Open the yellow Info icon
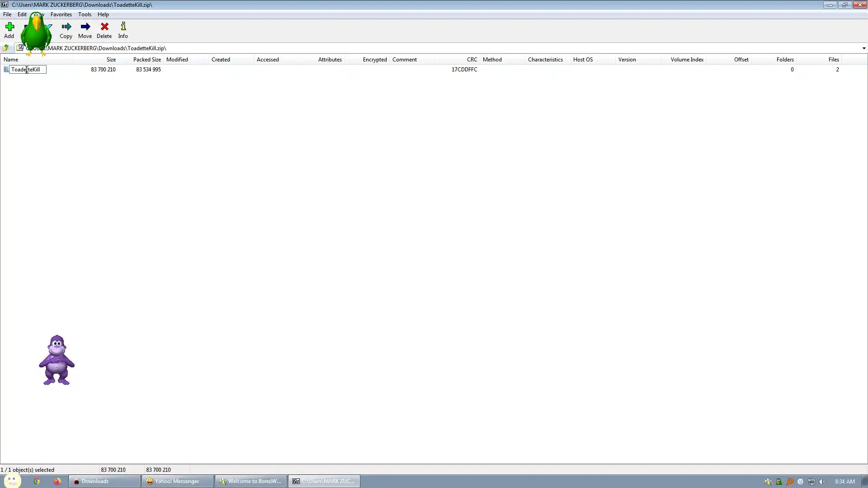Viewport: 868px width, 488px height. tap(123, 27)
